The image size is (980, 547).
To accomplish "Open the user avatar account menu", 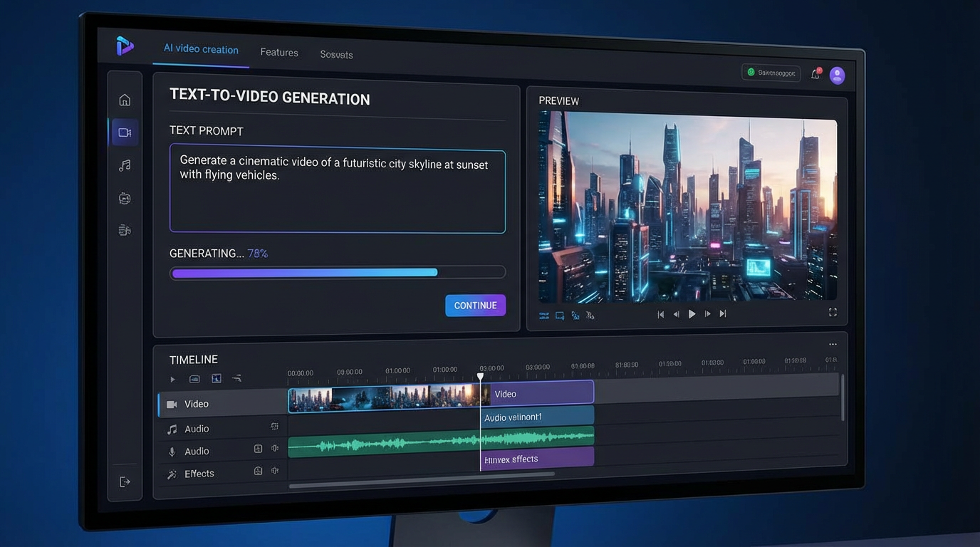I will (837, 75).
